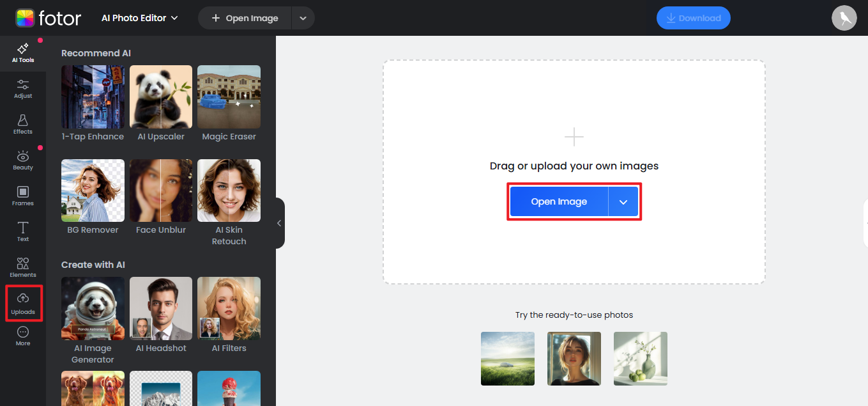Click the top bar Open Image button
Viewport: 868px width, 406px height.
(x=245, y=18)
